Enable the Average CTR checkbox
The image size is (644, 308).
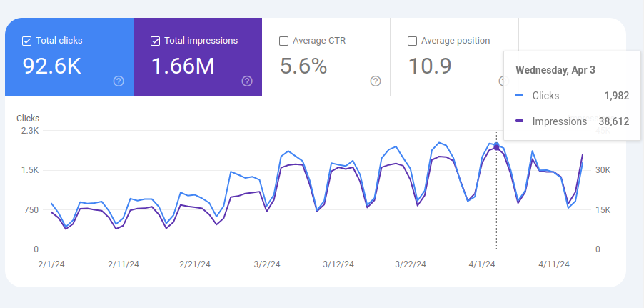click(284, 41)
